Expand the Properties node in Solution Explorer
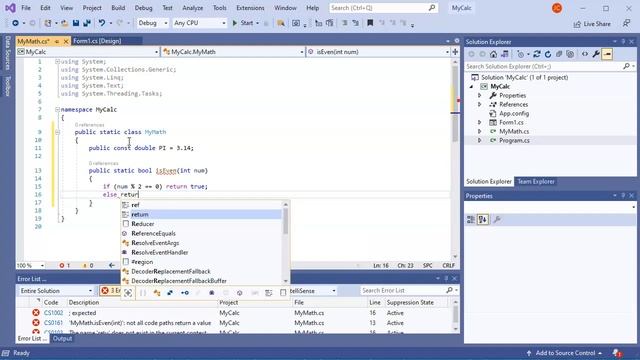The width and height of the screenshot is (640, 360). 480,96
